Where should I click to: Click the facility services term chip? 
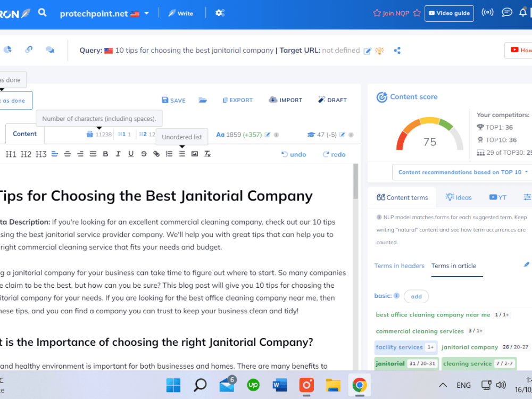(405, 347)
